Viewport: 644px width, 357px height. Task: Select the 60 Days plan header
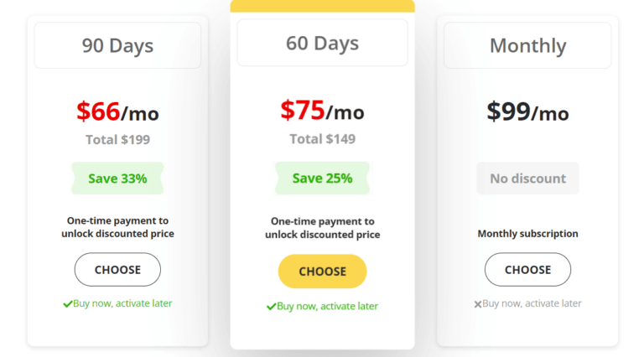click(x=322, y=43)
